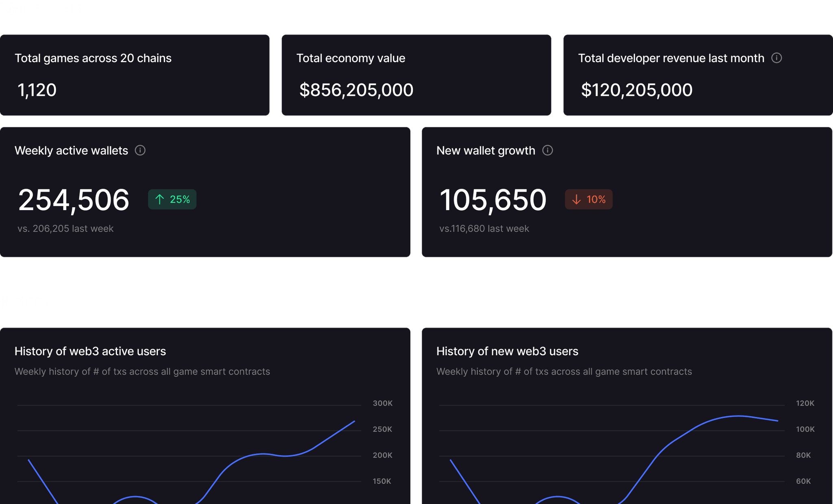Open info icon next to Weekly active wallets
The width and height of the screenshot is (833, 504).
point(140,150)
